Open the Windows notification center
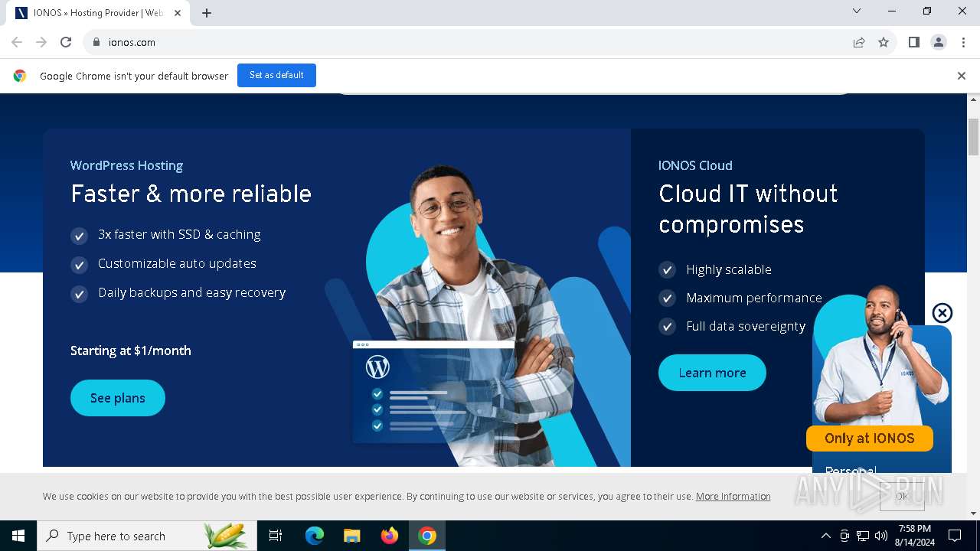980x551 pixels. pyautogui.click(x=955, y=536)
